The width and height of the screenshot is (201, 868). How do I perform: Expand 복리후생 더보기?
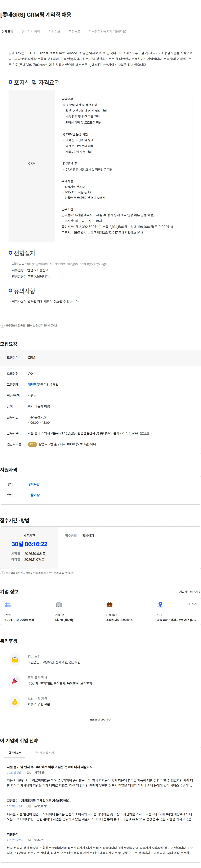100,720
